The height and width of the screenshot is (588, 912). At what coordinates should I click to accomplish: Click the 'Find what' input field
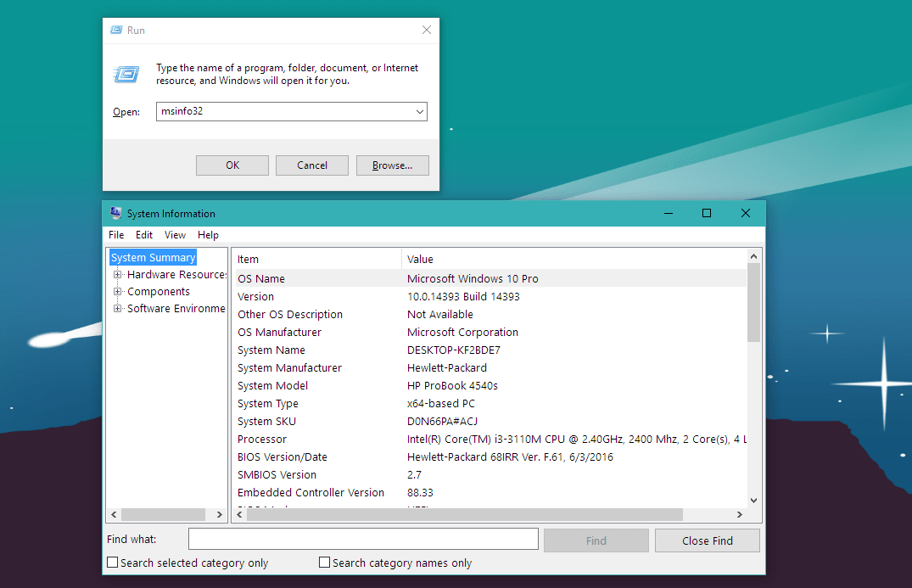pyautogui.click(x=363, y=539)
